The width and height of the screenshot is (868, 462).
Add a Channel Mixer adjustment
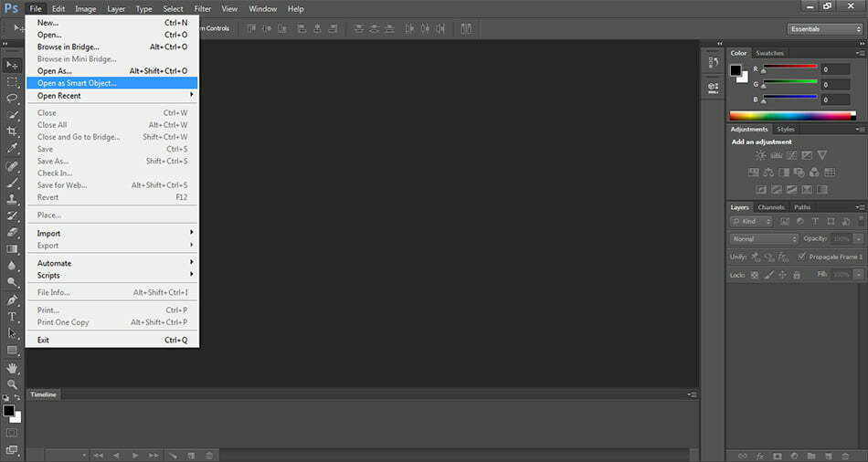[x=814, y=173]
